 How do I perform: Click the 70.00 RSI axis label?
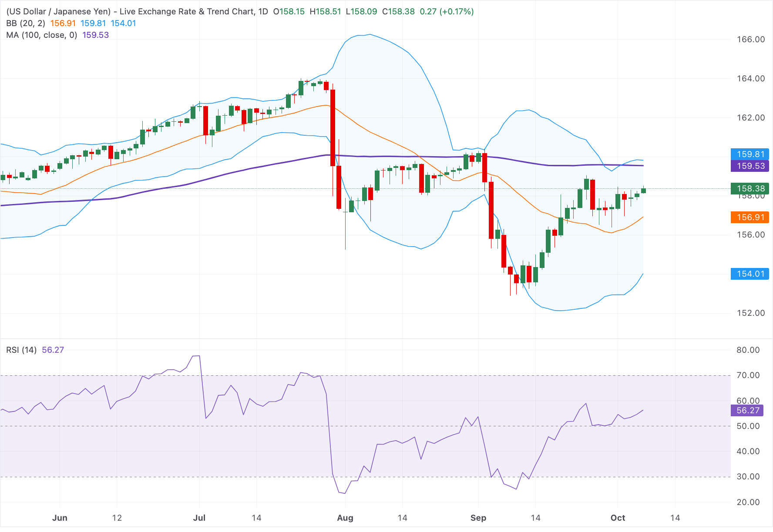pos(748,375)
